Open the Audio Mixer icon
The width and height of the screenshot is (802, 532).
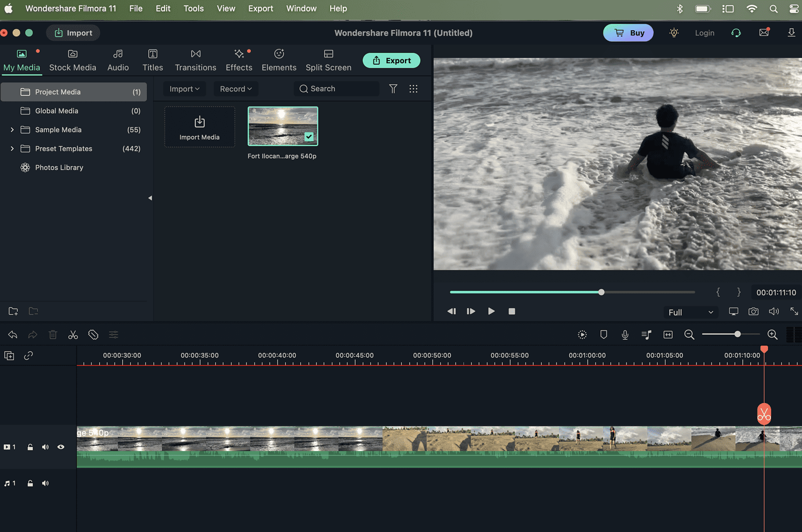point(646,334)
